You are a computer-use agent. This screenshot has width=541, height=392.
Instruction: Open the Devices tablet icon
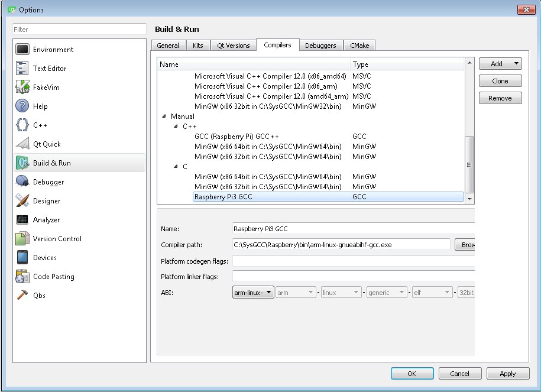pos(22,257)
